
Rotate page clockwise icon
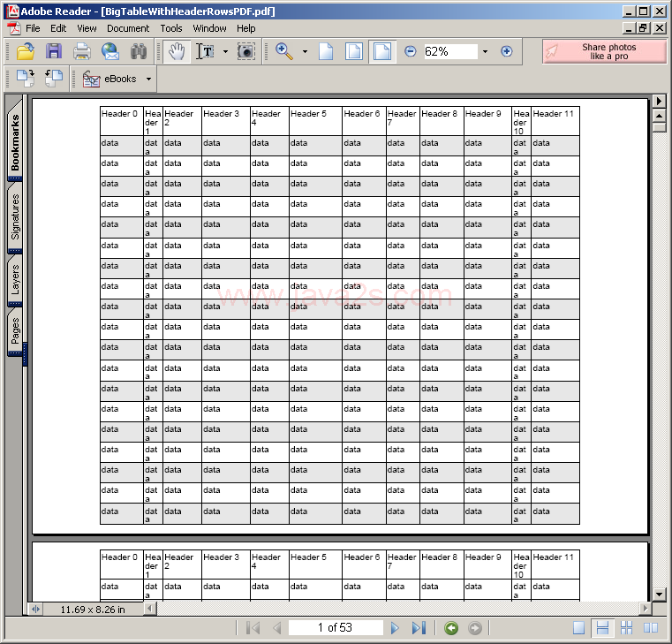[x=26, y=79]
